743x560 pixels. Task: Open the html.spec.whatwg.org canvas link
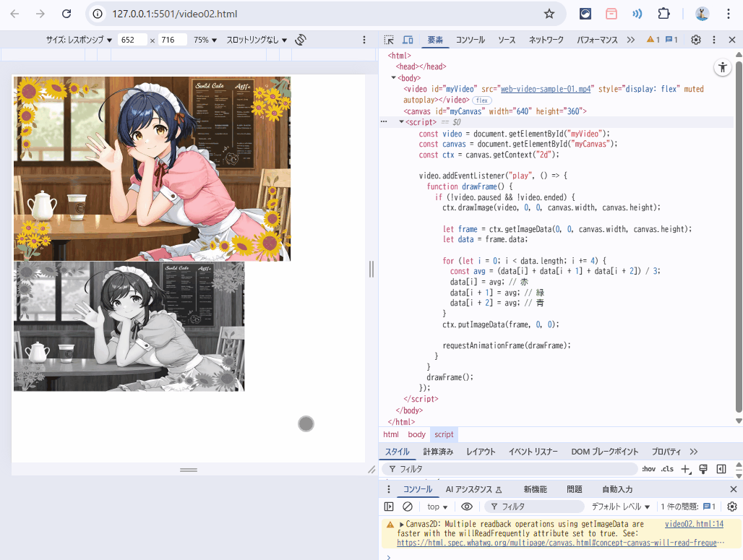560,543
